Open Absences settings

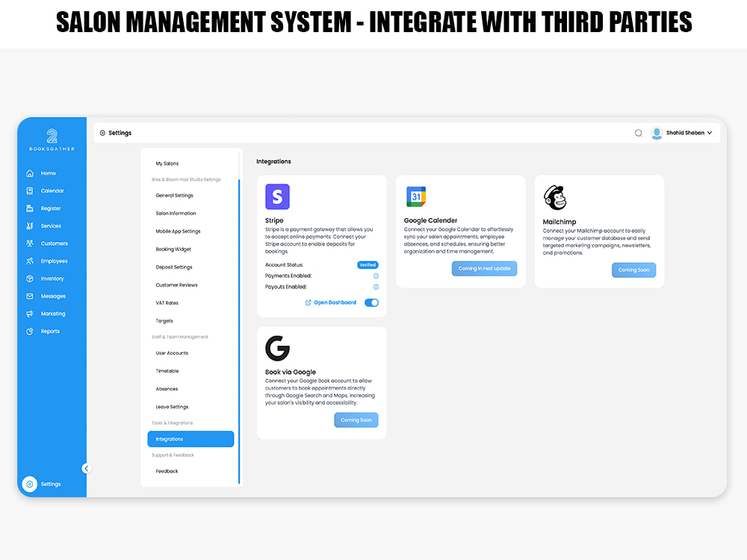coord(167,389)
